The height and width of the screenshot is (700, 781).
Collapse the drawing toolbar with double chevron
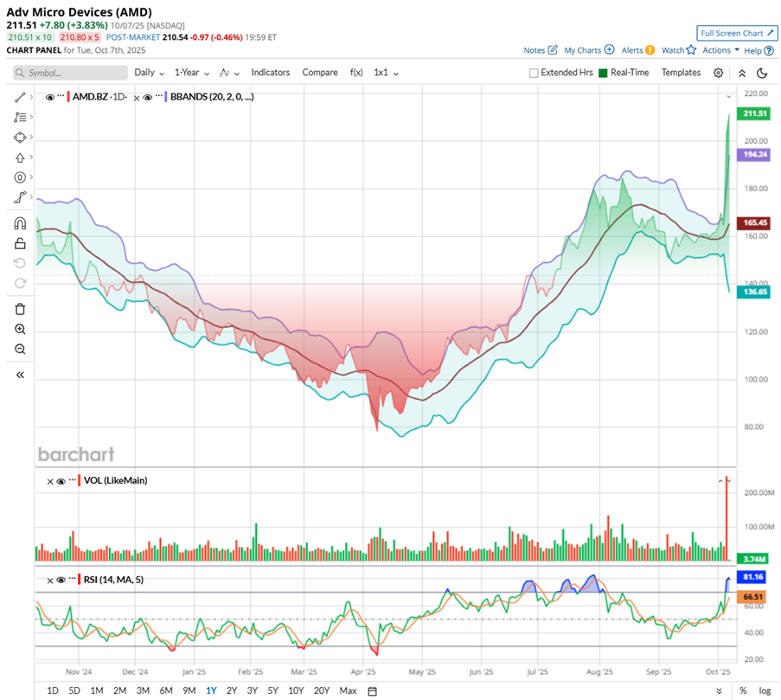pyautogui.click(x=20, y=375)
